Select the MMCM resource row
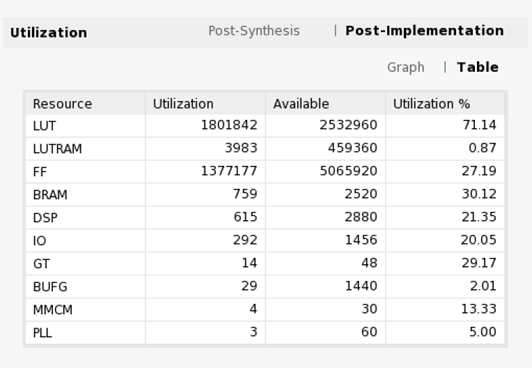The height and width of the screenshot is (368, 532). [265, 309]
